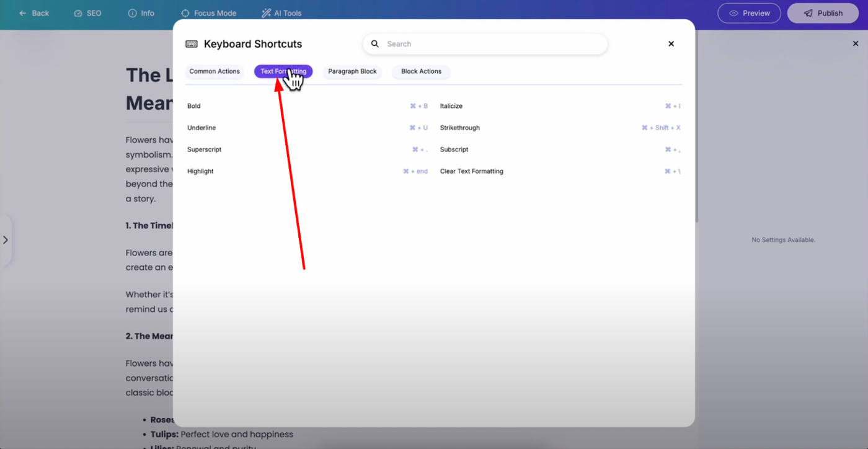
Task: Expand the left sidebar chevron
Action: tap(6, 240)
